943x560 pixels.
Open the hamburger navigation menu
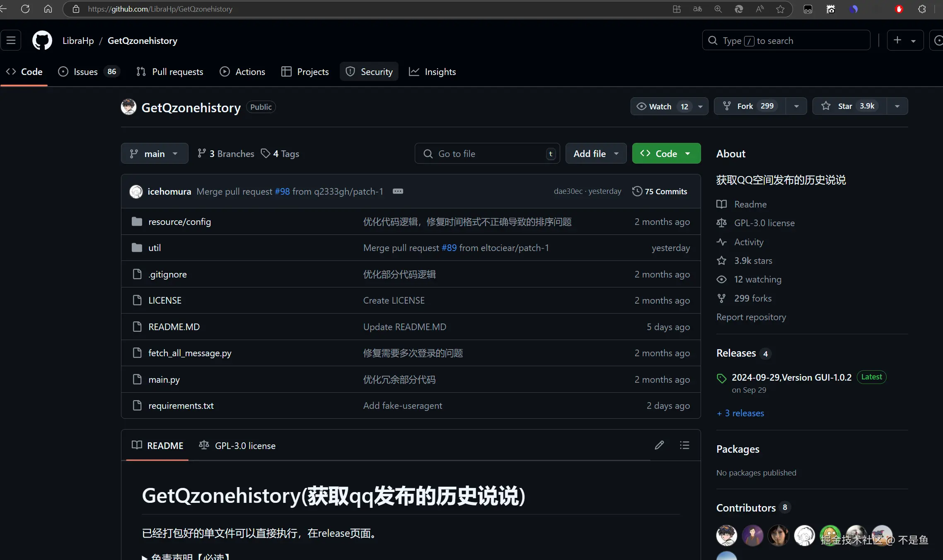click(11, 41)
